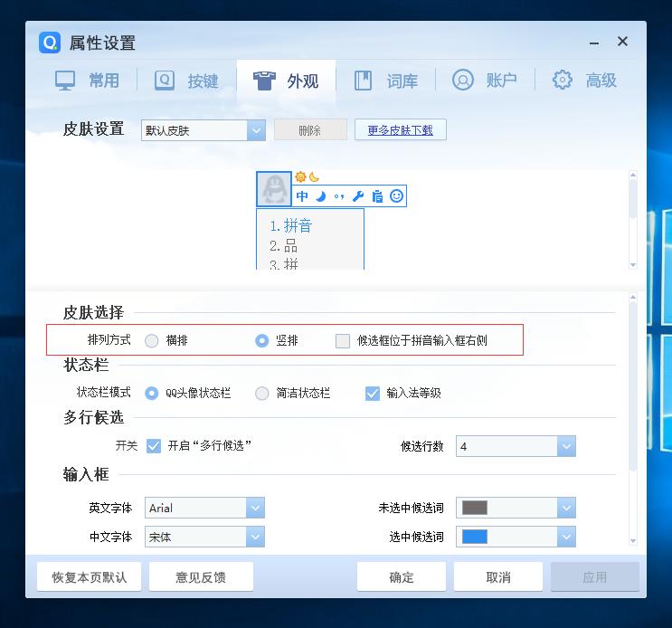Toggle 开启"多行候选" checkbox

[154, 446]
